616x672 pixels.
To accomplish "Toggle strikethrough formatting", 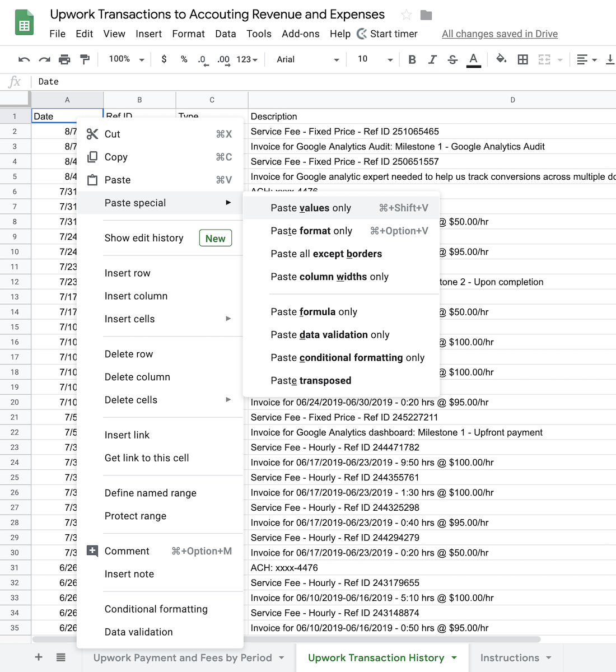I will [x=452, y=59].
